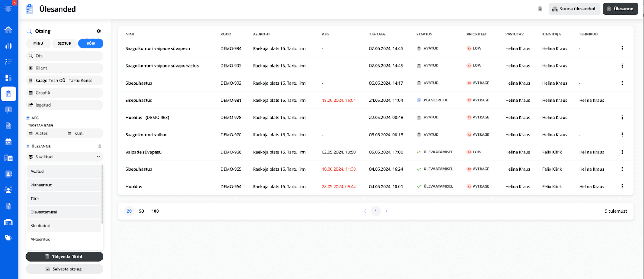This screenshot has height=279, width=644.
Task: Sort table by STAATUS column header
Action: 424,34
